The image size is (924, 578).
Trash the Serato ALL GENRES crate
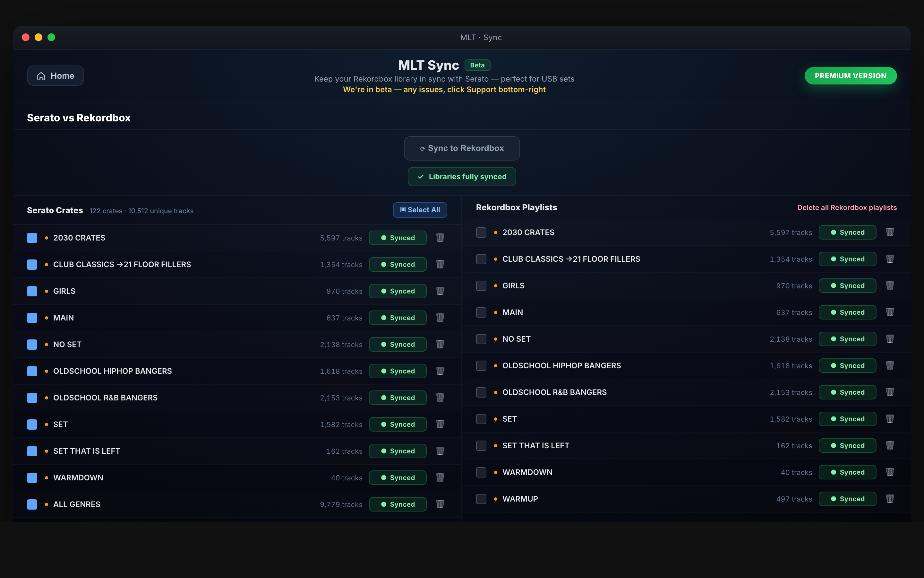pos(440,504)
